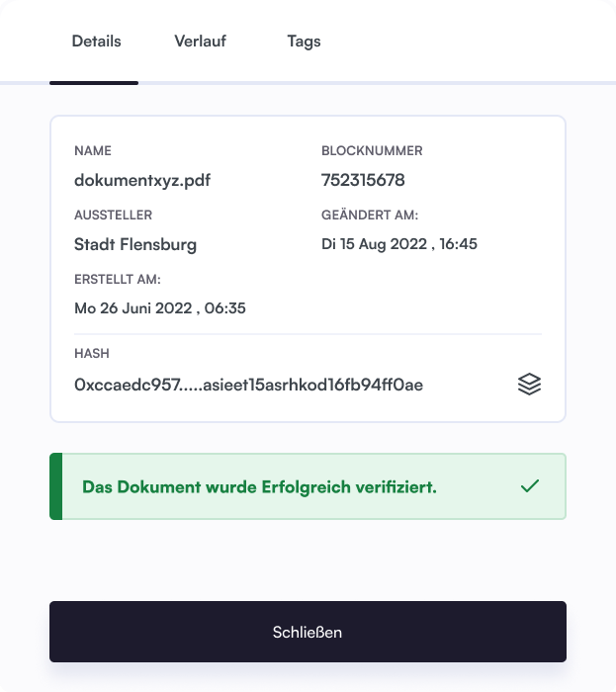The width and height of the screenshot is (616, 692).
Task: Click the ERSTELLT AM label
Action: click(118, 280)
